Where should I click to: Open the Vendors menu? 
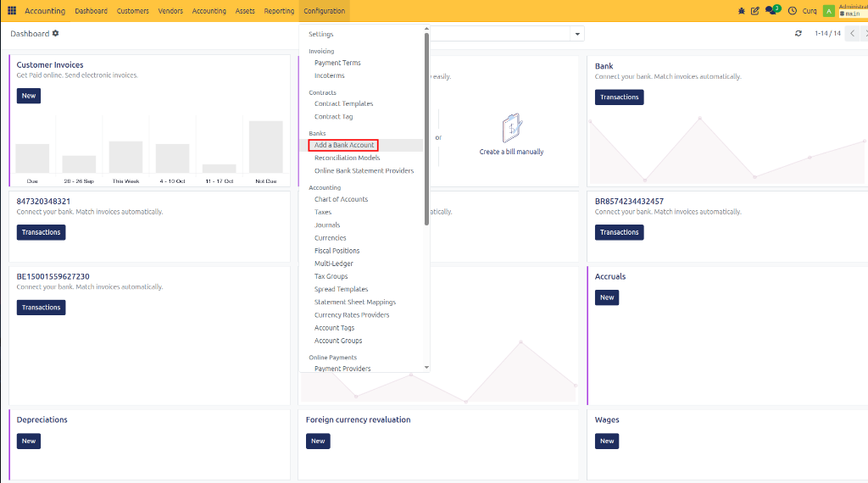pos(170,10)
